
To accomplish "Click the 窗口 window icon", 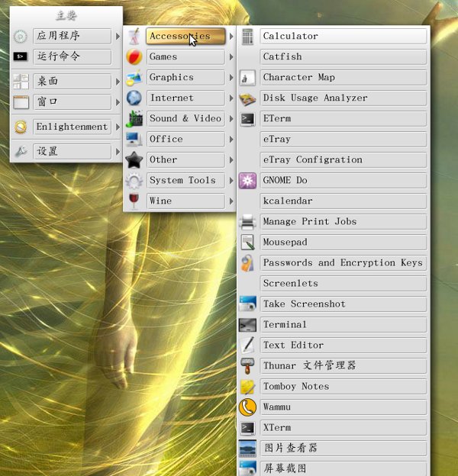I will (21, 102).
